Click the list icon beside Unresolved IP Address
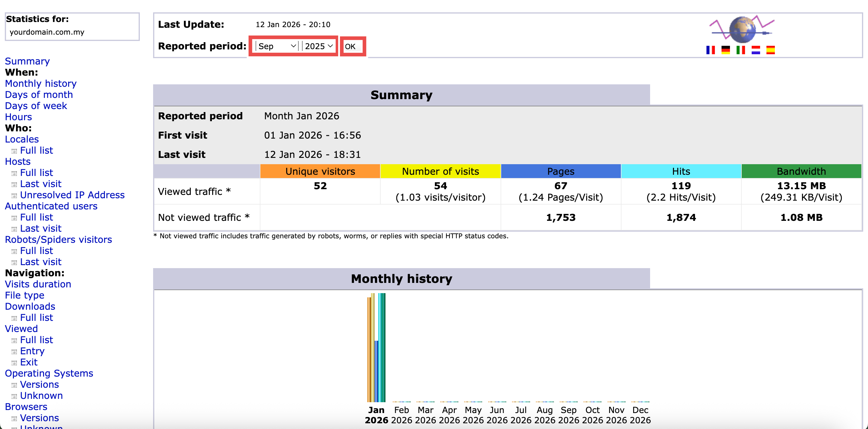 (14, 196)
